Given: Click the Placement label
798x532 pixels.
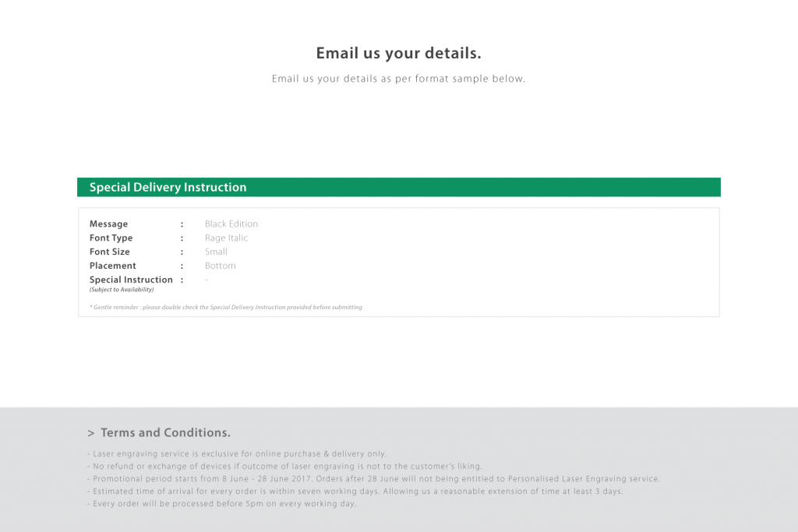Looking at the screenshot, I should coord(112,266).
